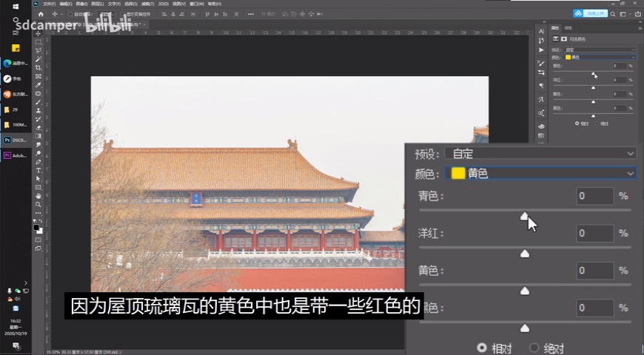Open the Glyphs panel icon
This screenshot has width=644, height=355.
click(x=541, y=99)
